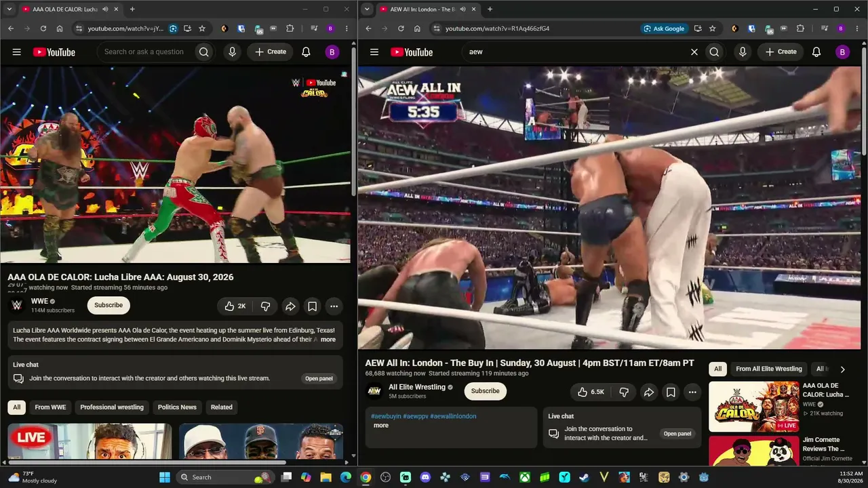Open Chrome menu in right browser window
This screenshot has width=868, height=488.
(x=857, y=28)
